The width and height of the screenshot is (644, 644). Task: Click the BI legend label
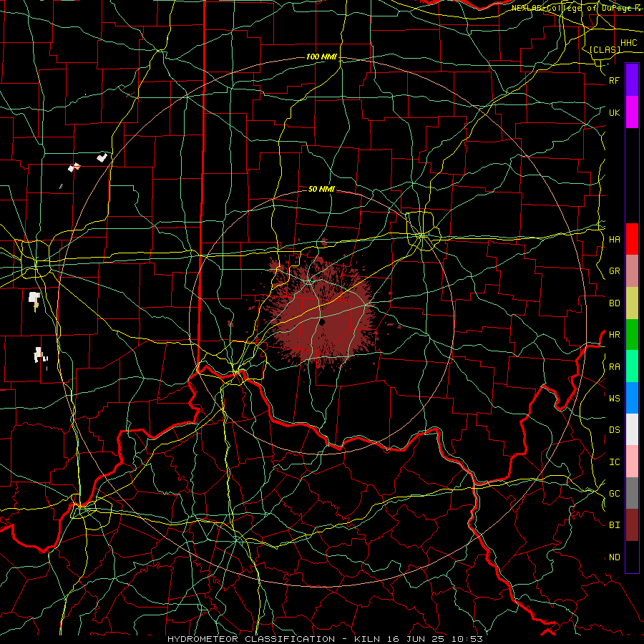(614, 525)
